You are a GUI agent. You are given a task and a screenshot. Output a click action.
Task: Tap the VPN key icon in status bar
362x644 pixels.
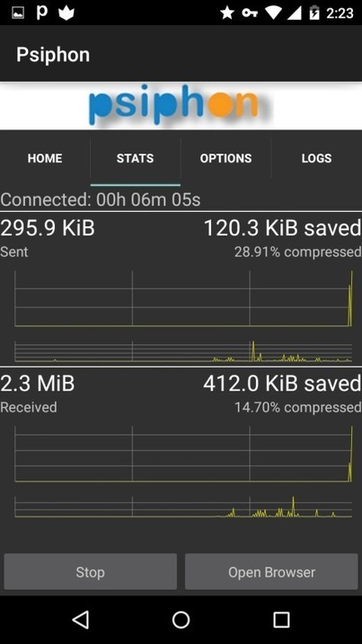[x=250, y=13]
